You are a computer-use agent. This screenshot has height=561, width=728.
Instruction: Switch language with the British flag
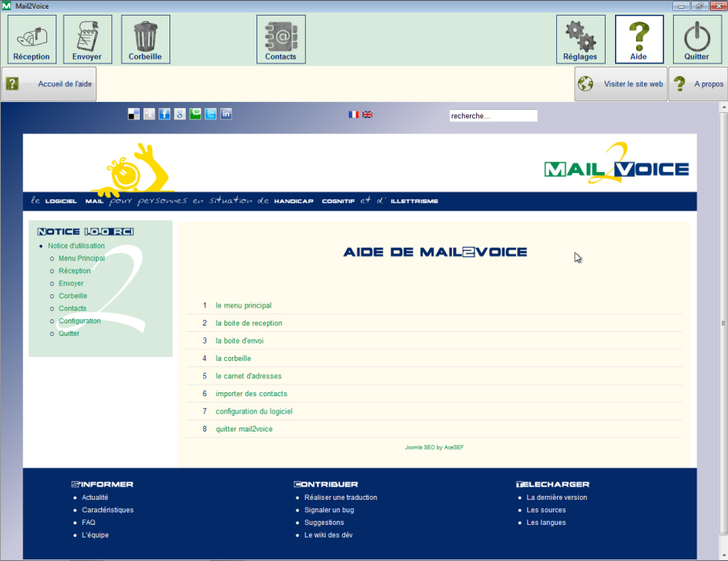pyautogui.click(x=367, y=115)
